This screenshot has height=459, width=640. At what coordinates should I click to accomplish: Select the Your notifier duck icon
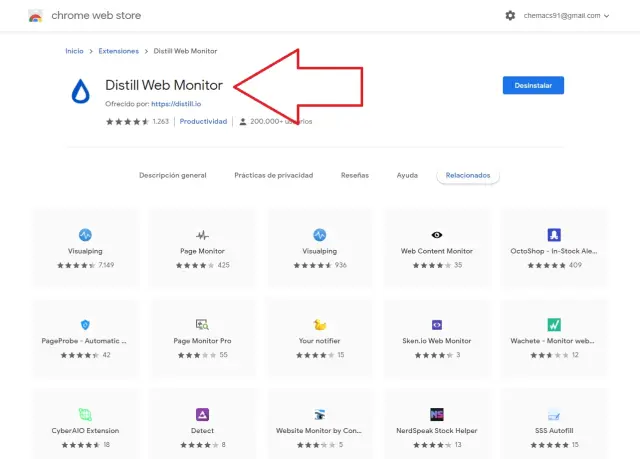point(320,325)
